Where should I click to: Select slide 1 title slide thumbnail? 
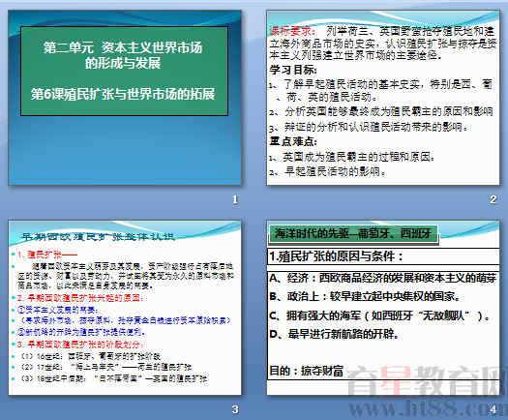pyautogui.click(x=125, y=98)
